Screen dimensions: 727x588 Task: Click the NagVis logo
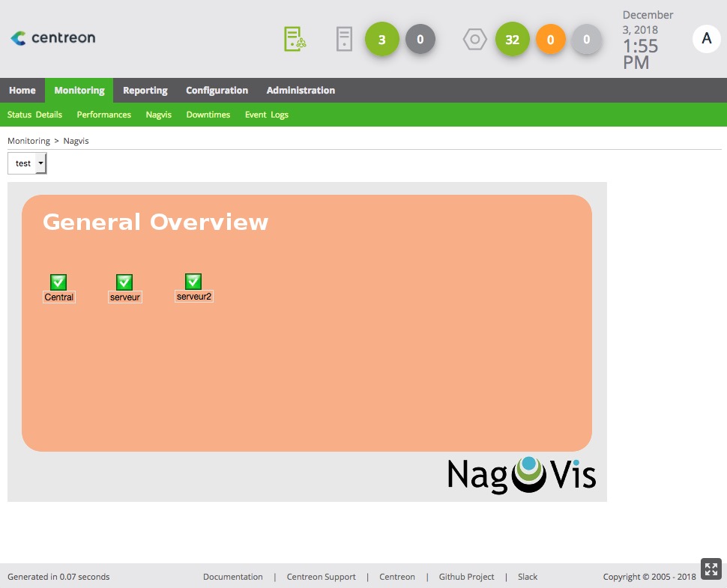(522, 475)
